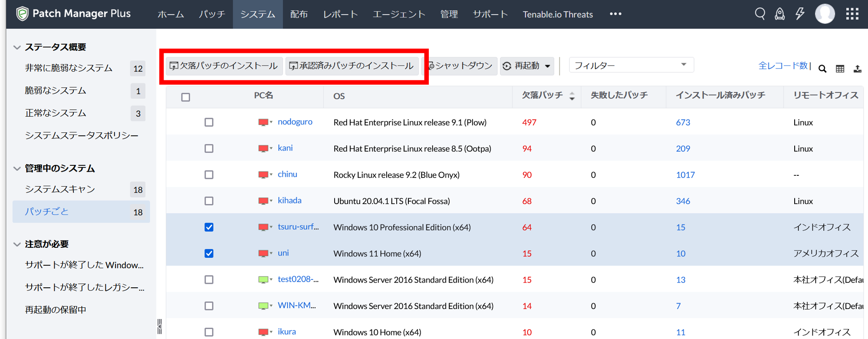
Task: Click the red monitor icon for nodoguro
Action: (263, 122)
